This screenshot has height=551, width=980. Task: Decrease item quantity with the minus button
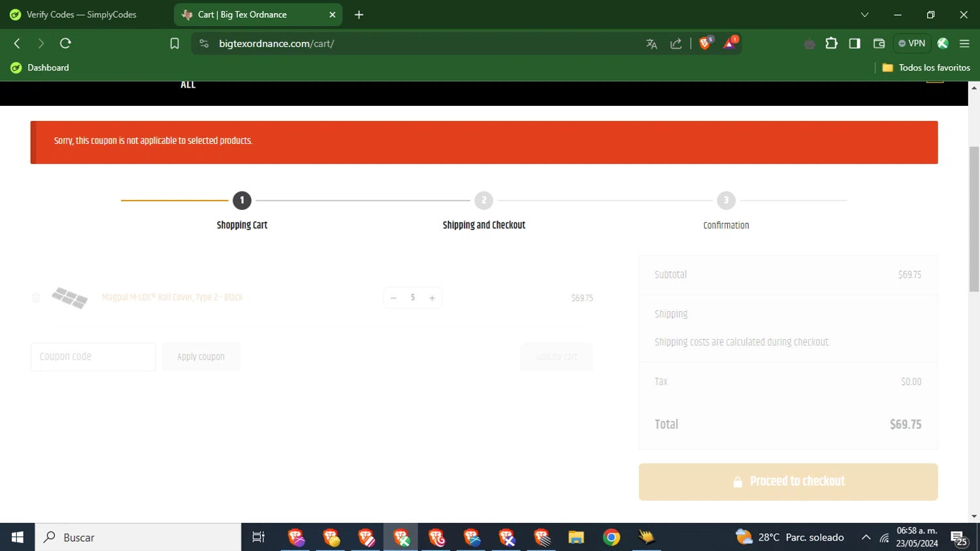pyautogui.click(x=393, y=298)
